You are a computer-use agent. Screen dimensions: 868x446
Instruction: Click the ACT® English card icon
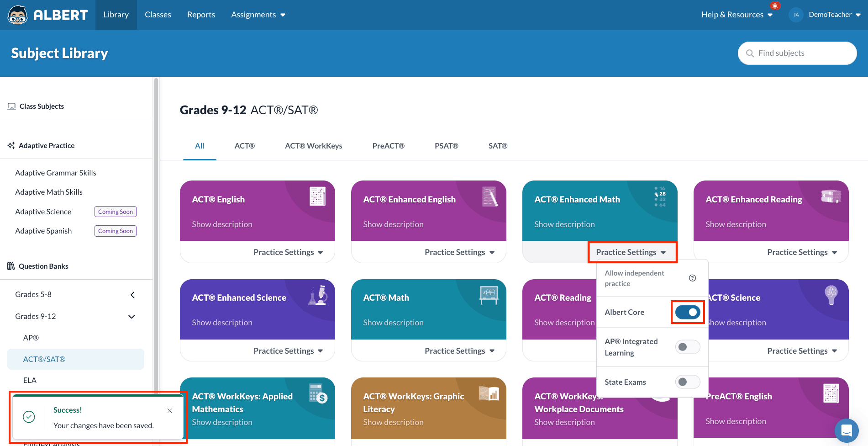pos(317,196)
